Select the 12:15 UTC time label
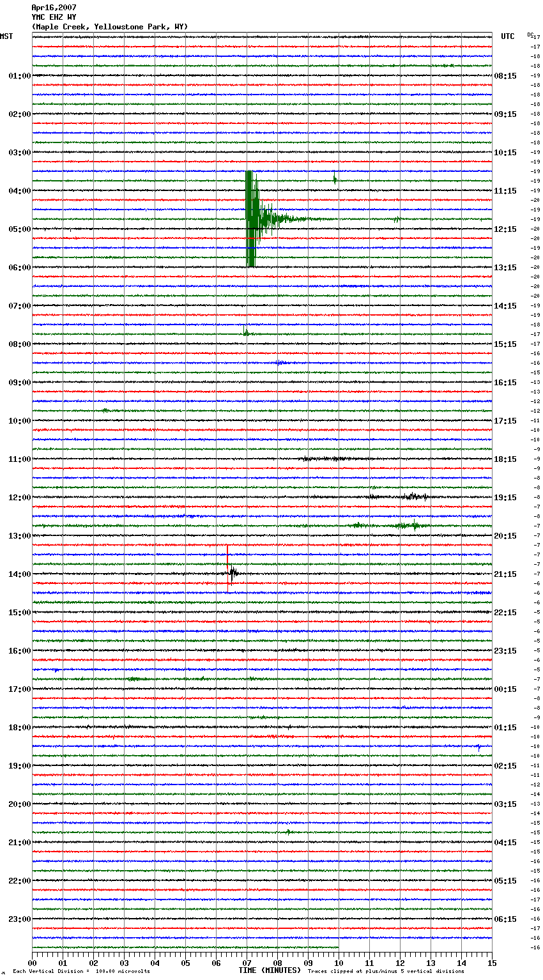 505,229
